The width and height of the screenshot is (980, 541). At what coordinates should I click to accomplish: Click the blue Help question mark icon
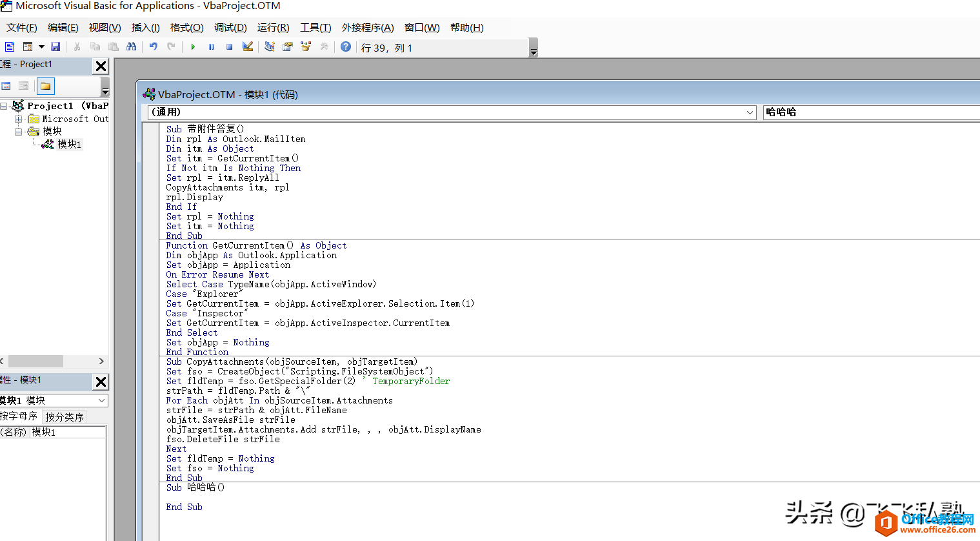click(346, 46)
